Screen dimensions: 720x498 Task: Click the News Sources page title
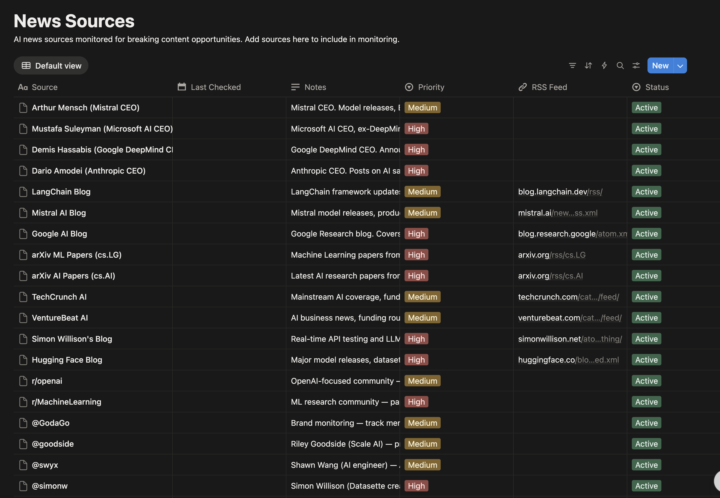[74, 21]
